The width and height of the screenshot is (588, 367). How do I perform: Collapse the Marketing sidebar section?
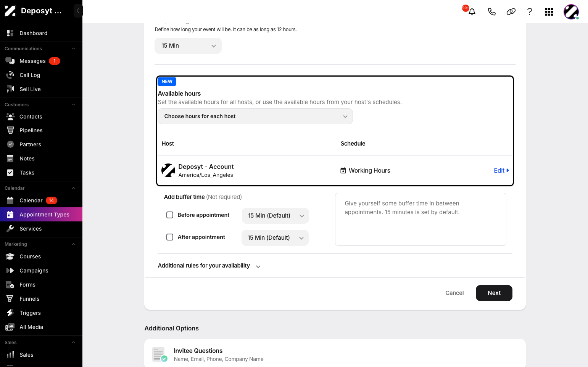pyautogui.click(x=74, y=244)
